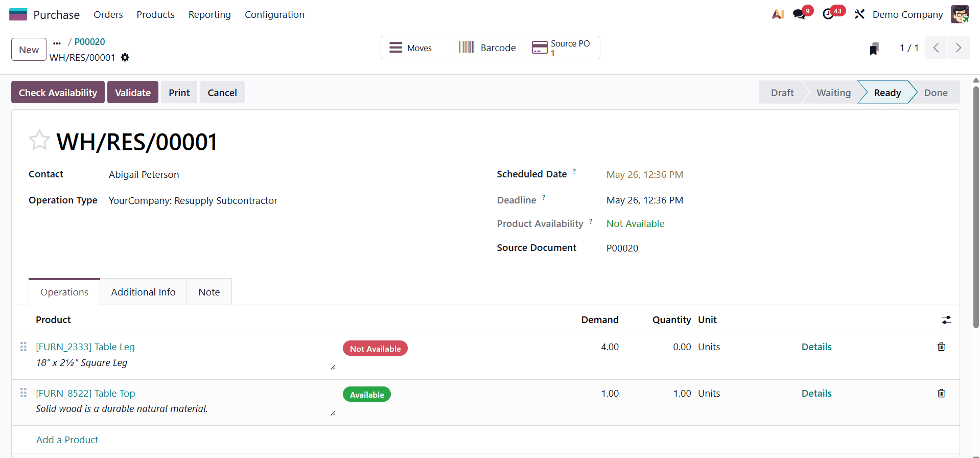
Task: Click the Print button
Action: 179,92
